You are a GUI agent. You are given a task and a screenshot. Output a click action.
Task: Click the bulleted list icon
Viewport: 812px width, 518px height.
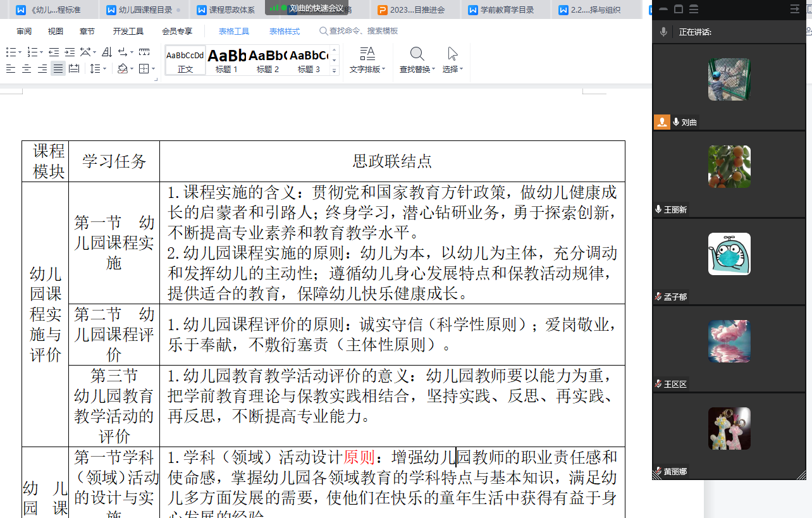[11, 52]
